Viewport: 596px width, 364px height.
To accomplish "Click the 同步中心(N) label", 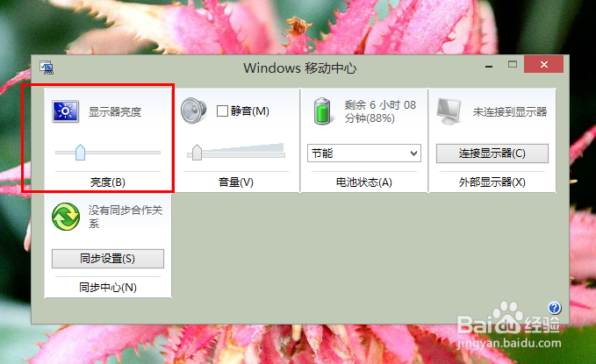I will [x=108, y=287].
